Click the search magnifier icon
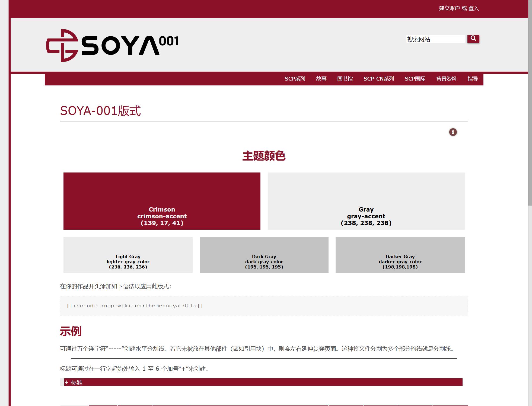The image size is (532, 406). click(473, 39)
